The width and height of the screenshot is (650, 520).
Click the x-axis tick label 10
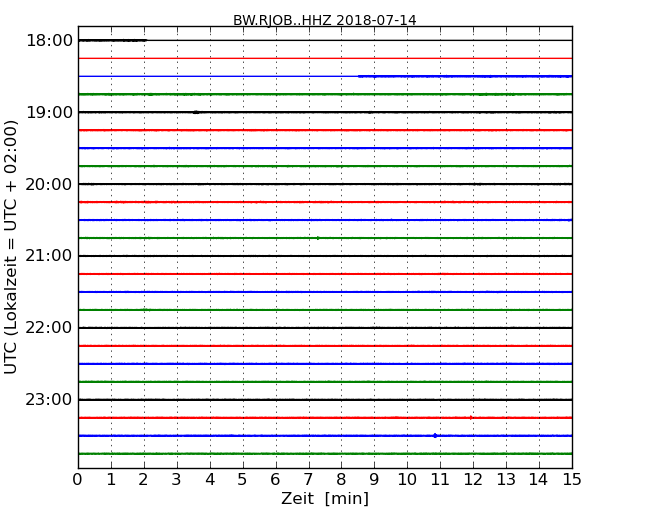click(407, 479)
